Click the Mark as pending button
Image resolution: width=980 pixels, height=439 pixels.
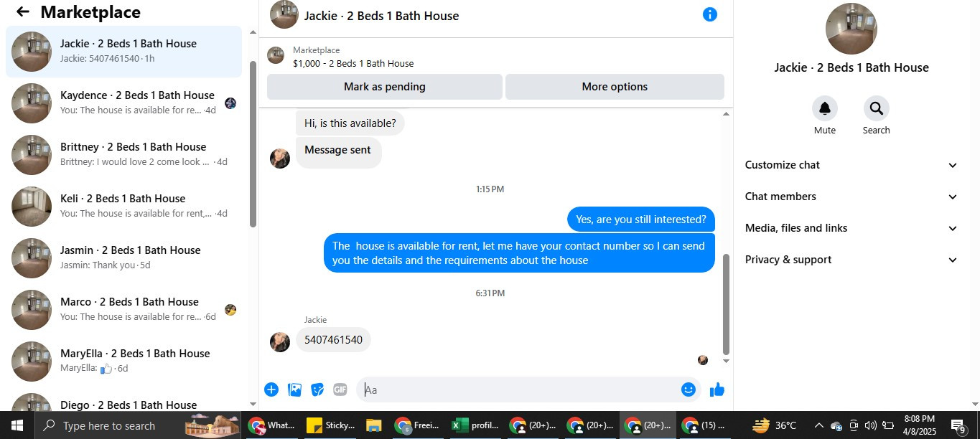385,87
